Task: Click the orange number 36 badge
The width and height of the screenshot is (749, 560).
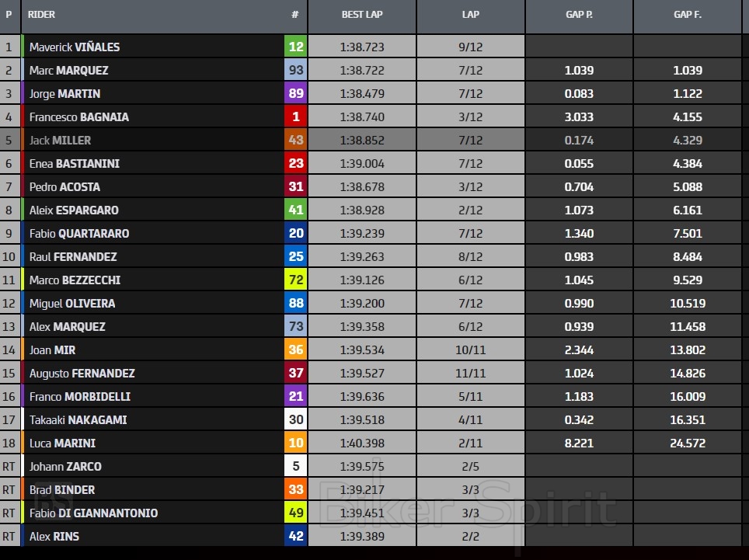Action: [x=296, y=350]
